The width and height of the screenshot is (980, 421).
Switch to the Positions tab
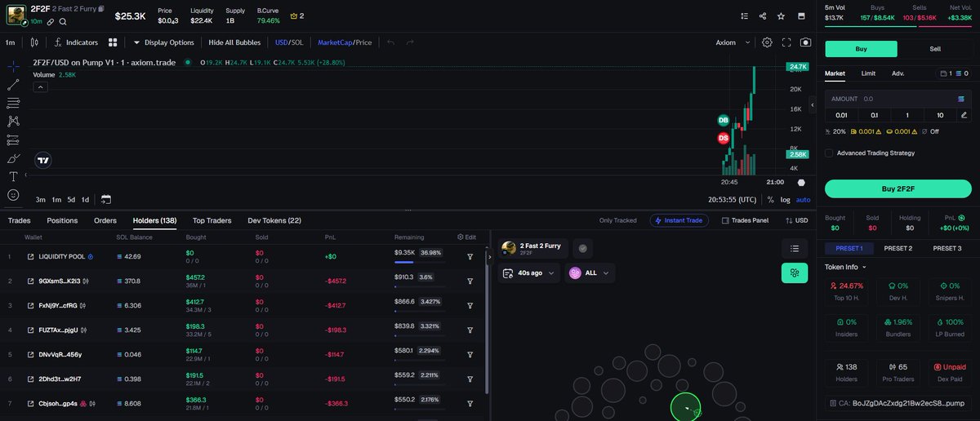point(62,220)
